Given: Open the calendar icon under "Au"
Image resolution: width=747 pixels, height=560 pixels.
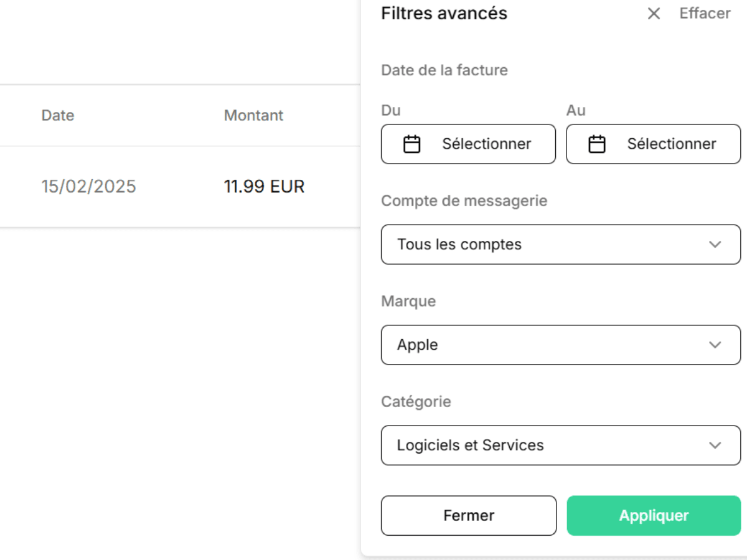Looking at the screenshot, I should click(x=597, y=144).
